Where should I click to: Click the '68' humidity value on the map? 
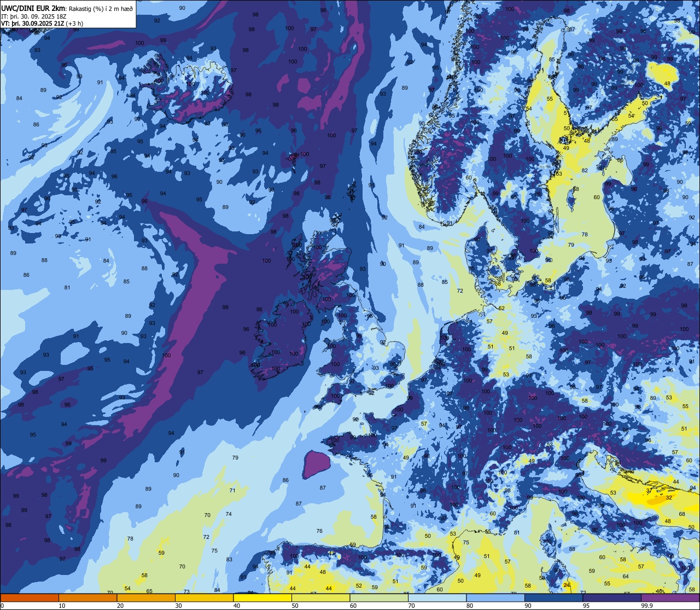[x=682, y=514]
